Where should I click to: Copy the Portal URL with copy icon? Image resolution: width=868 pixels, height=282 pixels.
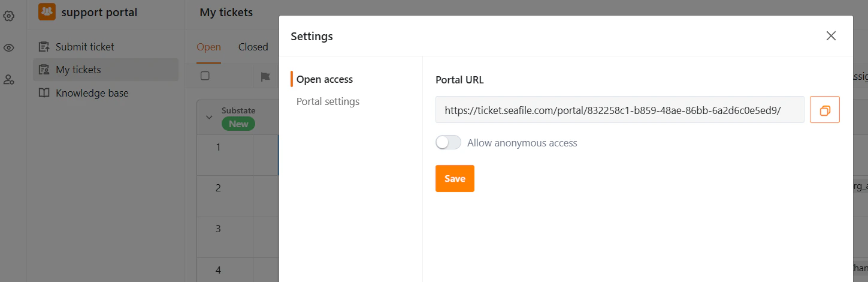click(x=824, y=110)
